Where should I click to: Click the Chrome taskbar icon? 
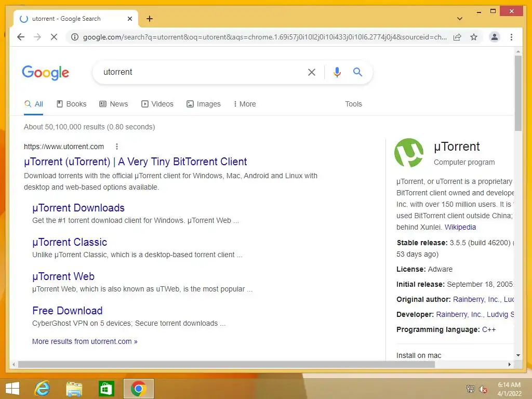pos(138,389)
